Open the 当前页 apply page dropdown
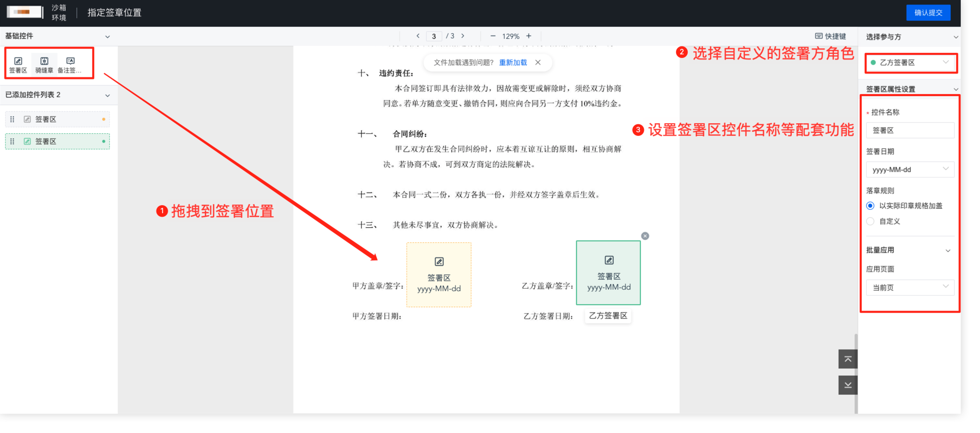Image resolution: width=980 pixels, height=433 pixels. coord(910,288)
